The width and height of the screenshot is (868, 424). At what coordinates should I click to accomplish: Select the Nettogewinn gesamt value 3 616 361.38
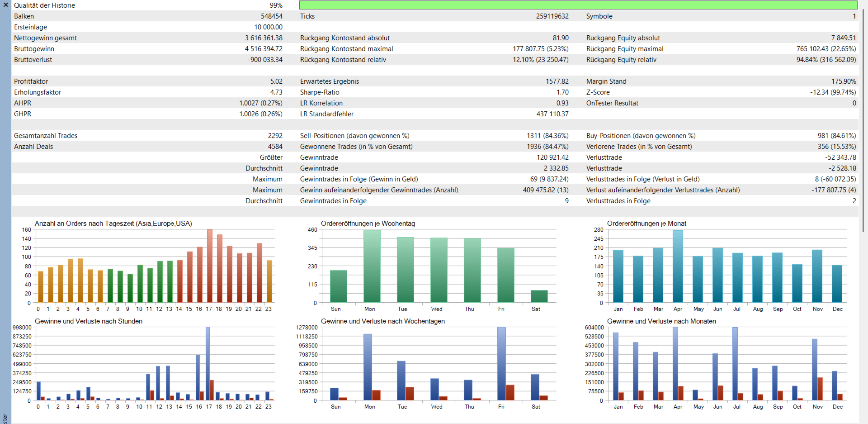(264, 38)
